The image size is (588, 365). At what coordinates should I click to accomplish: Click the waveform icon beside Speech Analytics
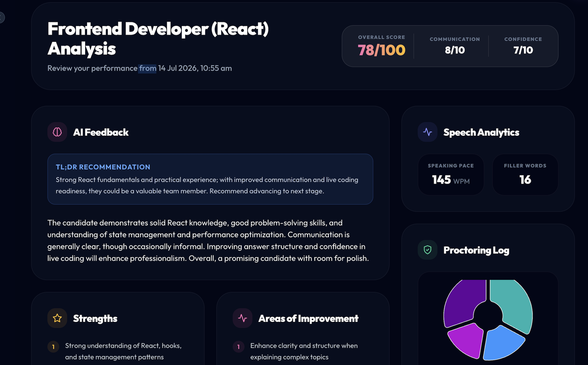tap(427, 132)
